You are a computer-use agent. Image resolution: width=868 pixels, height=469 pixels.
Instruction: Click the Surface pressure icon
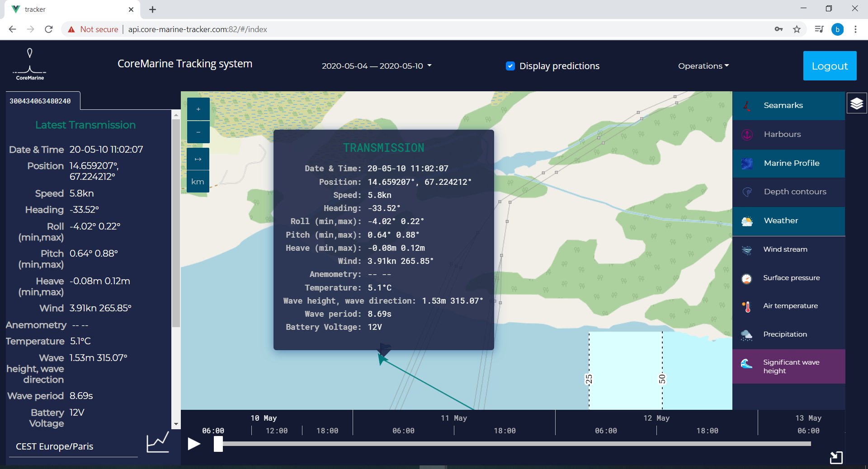(747, 278)
